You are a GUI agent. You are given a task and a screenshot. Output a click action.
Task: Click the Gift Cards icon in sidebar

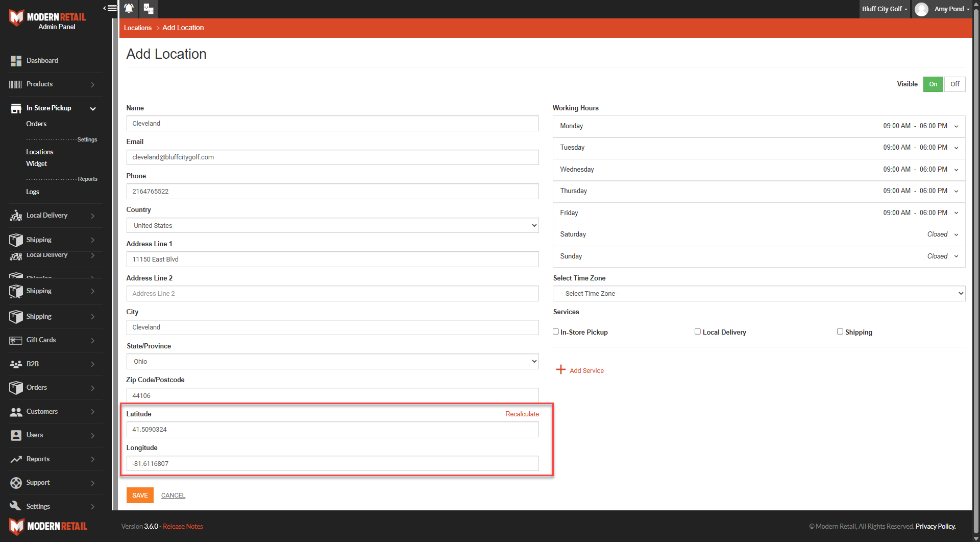coord(16,340)
